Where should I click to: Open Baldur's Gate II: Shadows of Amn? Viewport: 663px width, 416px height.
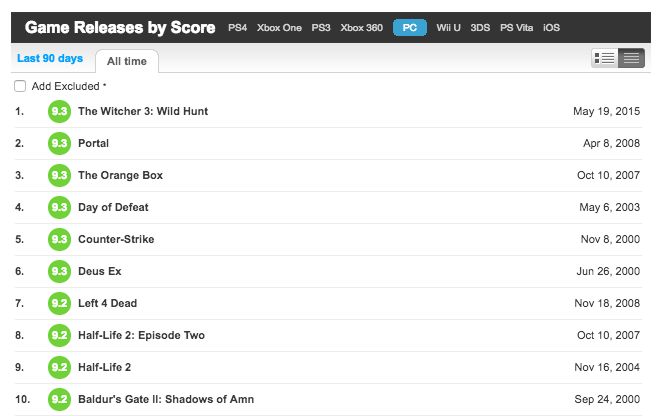coord(166,399)
